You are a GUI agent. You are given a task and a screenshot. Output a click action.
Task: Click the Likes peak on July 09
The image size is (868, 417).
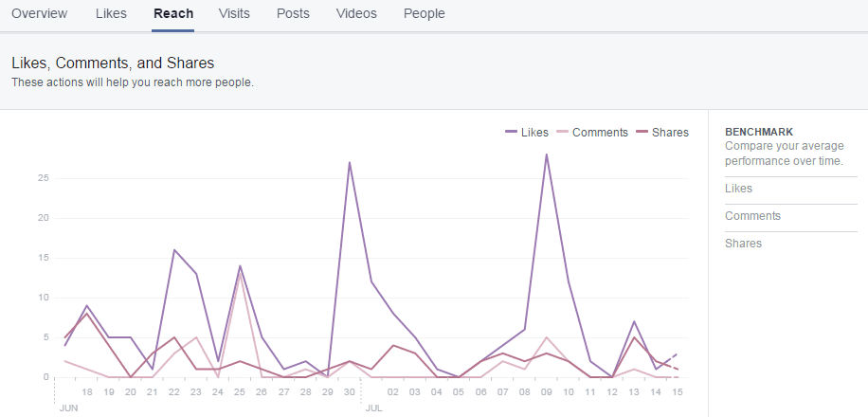[547, 154]
